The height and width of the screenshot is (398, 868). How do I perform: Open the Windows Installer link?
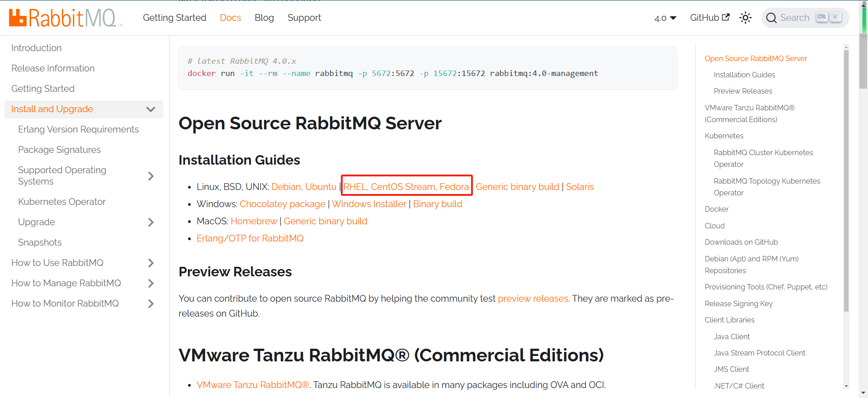coord(369,204)
